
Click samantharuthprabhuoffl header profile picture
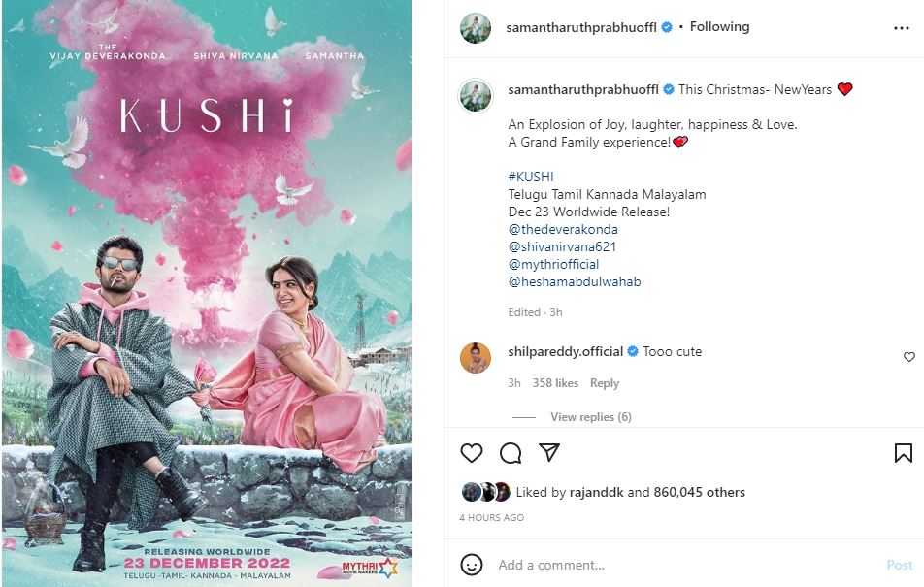point(476,28)
